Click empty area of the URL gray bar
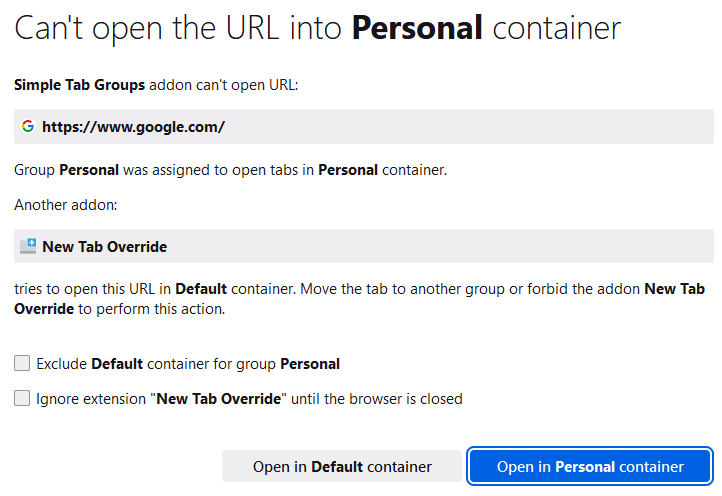Viewport: 722px width, 496px height. click(470, 127)
